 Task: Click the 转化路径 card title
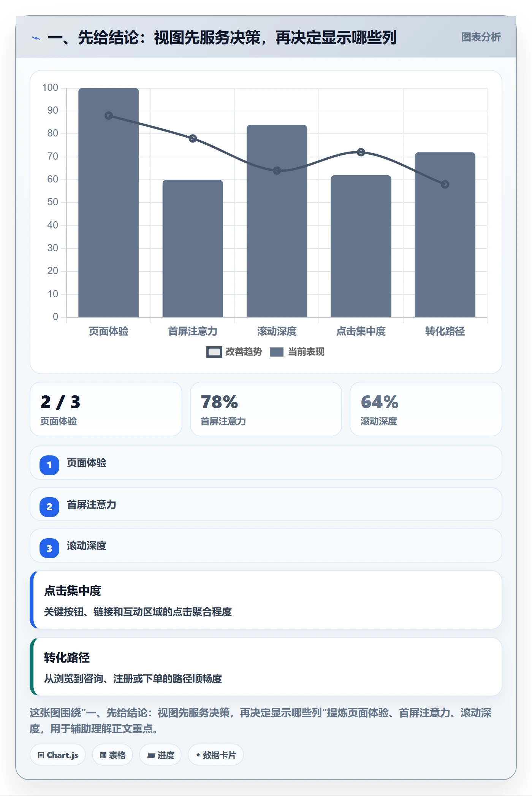67,658
